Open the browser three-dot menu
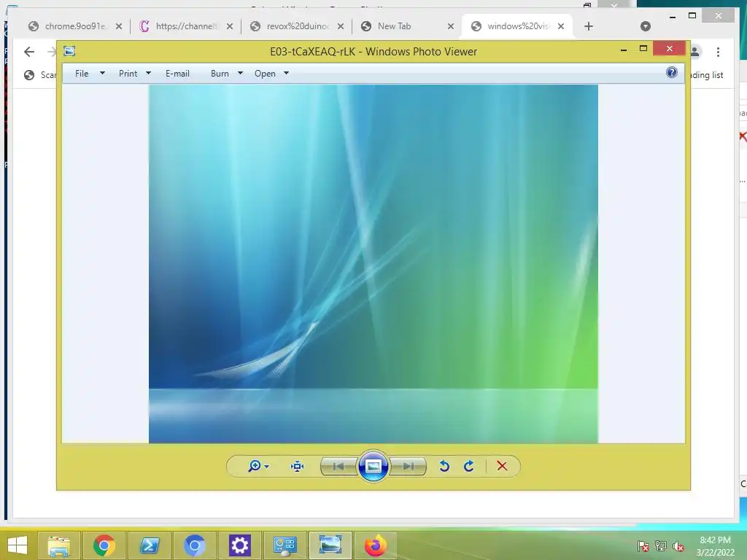The height and width of the screenshot is (560, 747). 718,52
